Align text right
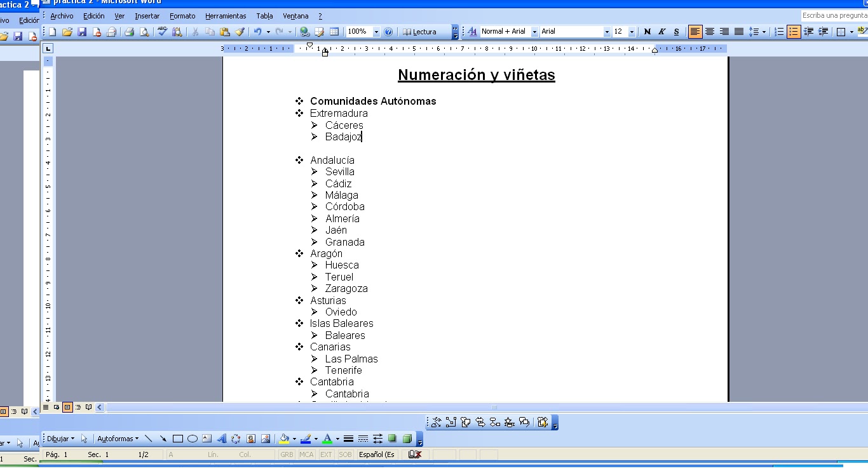The width and height of the screenshot is (868, 471). coord(724,32)
